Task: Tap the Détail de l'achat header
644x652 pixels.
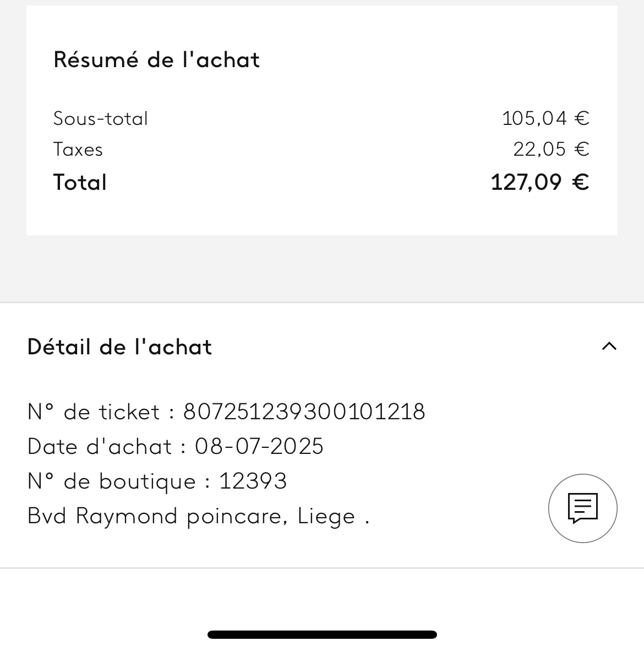Action: click(120, 347)
